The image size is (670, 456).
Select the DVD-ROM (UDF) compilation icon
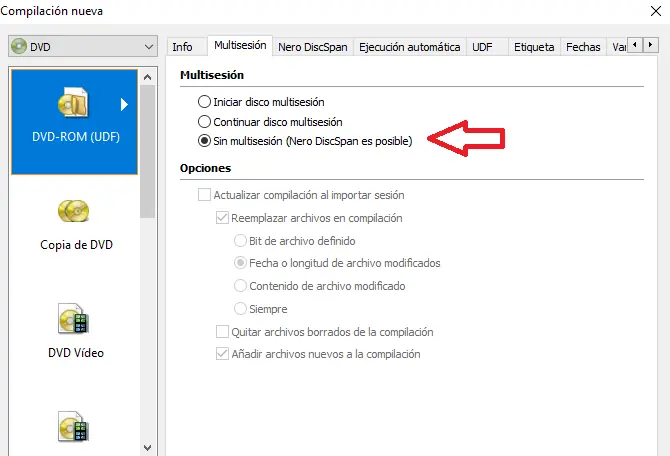coord(73,102)
